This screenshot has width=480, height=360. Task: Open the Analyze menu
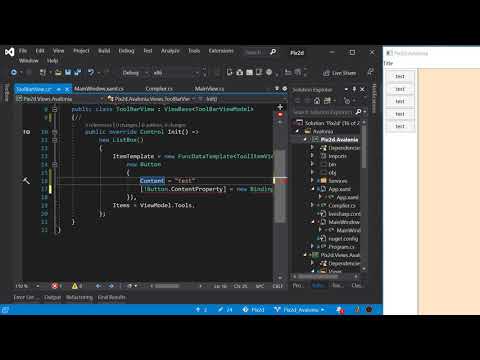pos(170,51)
